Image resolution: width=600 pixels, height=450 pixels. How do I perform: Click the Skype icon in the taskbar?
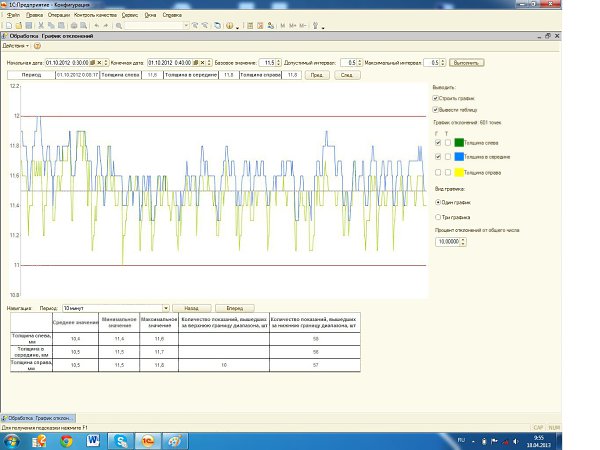pos(121,439)
